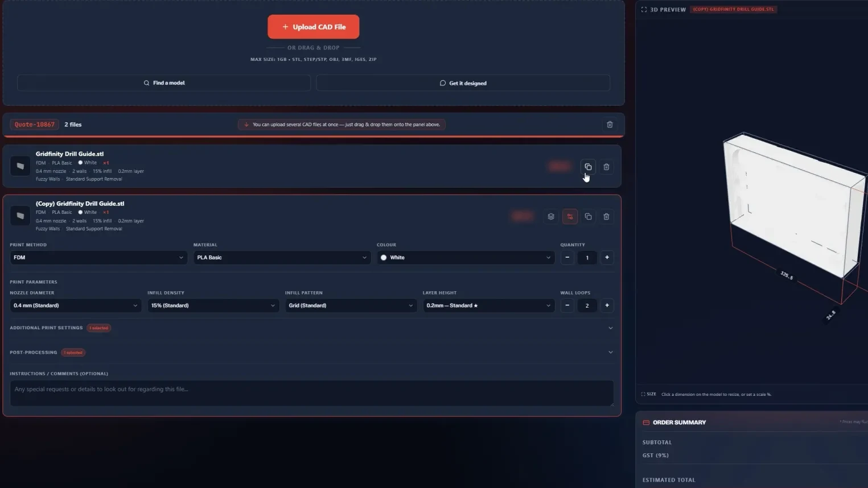Click the Get it designed button
Viewport: 868px width, 488px height.
[x=463, y=83]
